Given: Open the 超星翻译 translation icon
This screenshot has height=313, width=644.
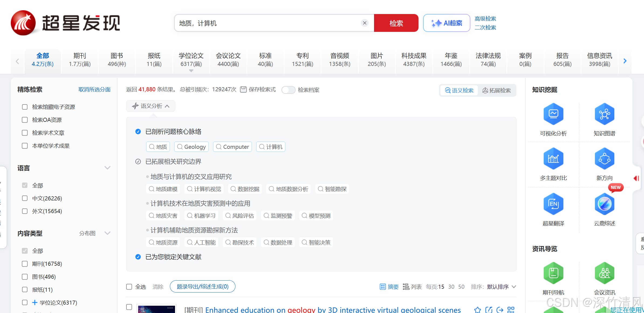Looking at the screenshot, I should pyautogui.click(x=553, y=204).
